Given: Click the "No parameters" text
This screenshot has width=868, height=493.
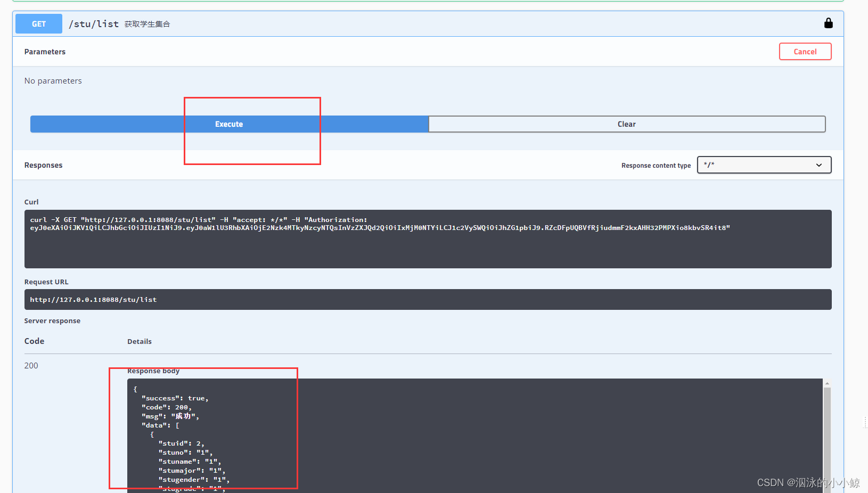Looking at the screenshot, I should [x=53, y=81].
